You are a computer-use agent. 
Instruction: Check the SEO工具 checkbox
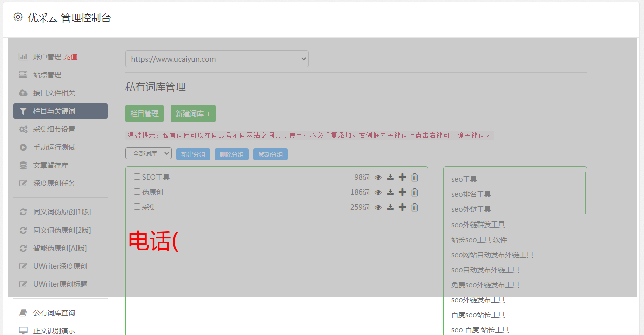[137, 177]
